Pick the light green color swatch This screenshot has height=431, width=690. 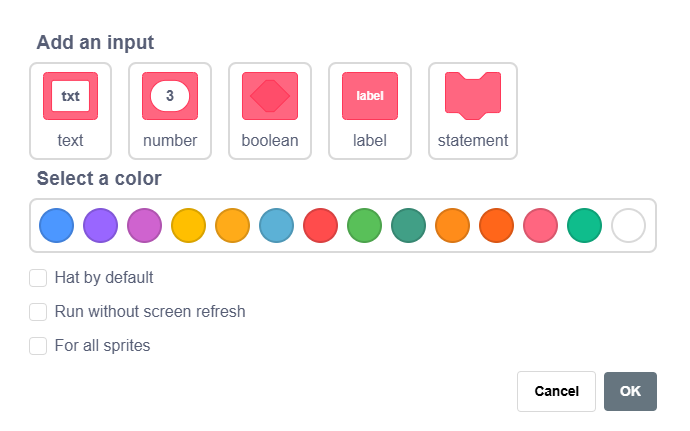point(365,225)
